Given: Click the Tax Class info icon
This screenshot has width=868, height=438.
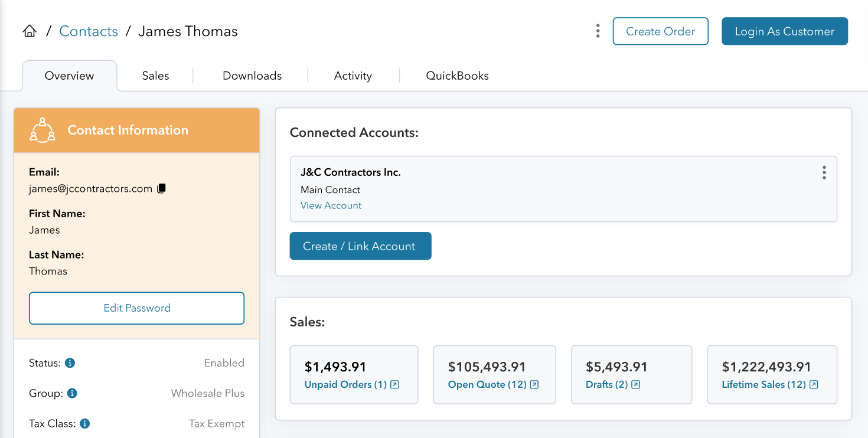Looking at the screenshot, I should [84, 423].
